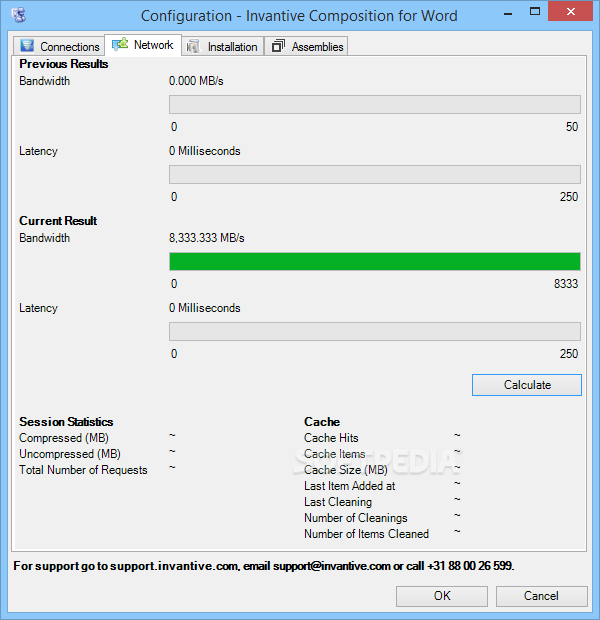Click the 'Cache' heading
600x620 pixels.
pos(322,422)
